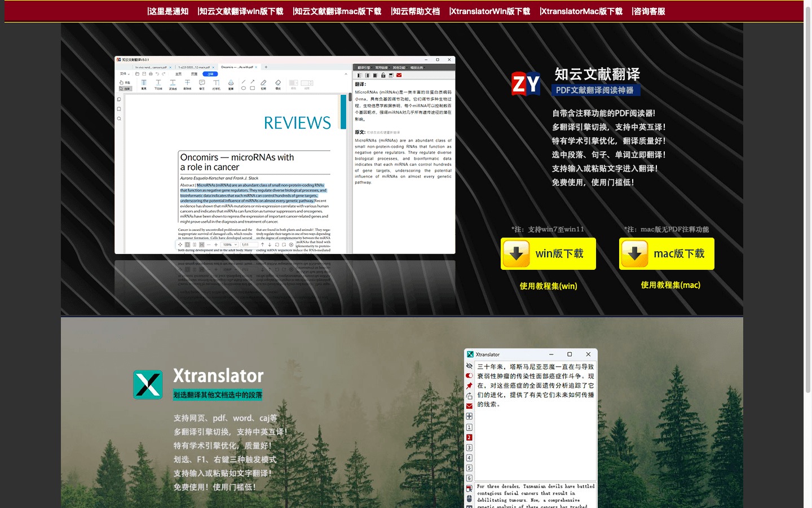Click the hand tool in 知云 ribbon
This screenshot has width=812, height=508.
coord(125,82)
